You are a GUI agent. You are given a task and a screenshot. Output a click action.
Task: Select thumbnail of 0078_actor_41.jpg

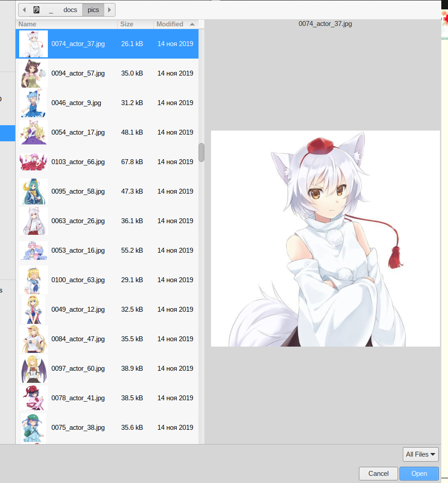(x=34, y=398)
